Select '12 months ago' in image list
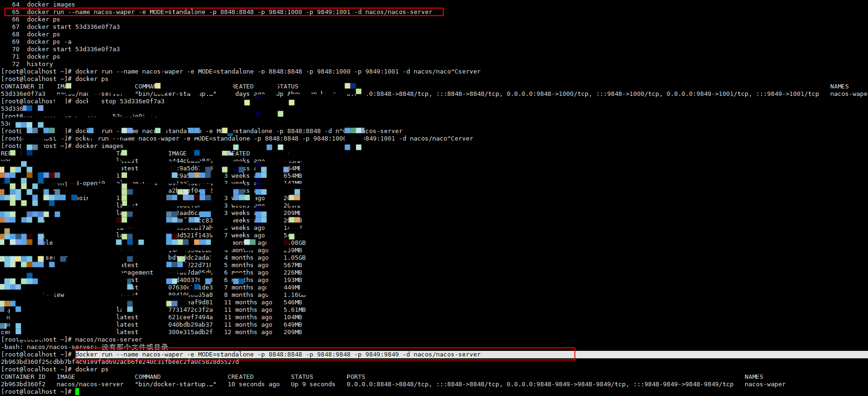The image size is (868, 396). (248, 332)
